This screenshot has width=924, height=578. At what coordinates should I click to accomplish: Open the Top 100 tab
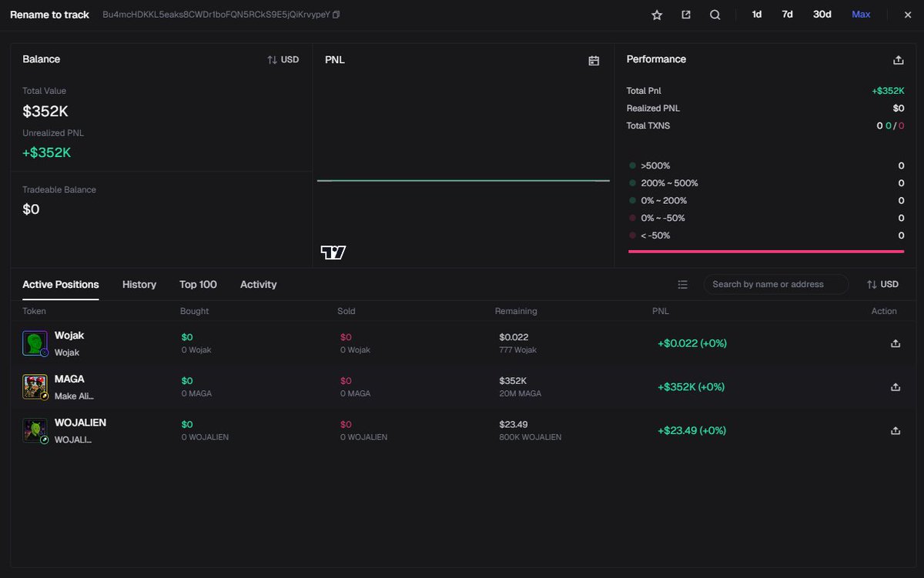coord(198,284)
